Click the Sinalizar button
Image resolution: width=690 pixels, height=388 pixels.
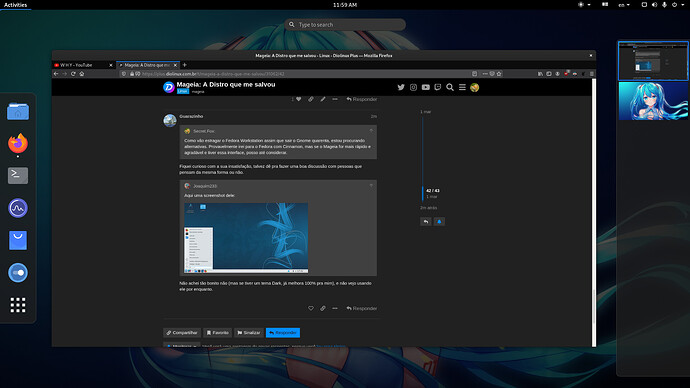[249, 333]
